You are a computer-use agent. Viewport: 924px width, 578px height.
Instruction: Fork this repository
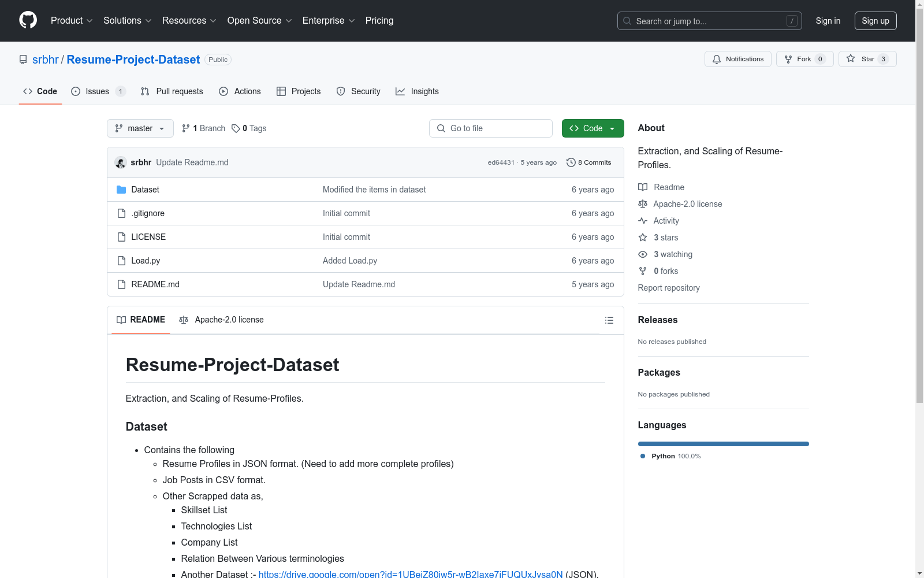pyautogui.click(x=805, y=59)
